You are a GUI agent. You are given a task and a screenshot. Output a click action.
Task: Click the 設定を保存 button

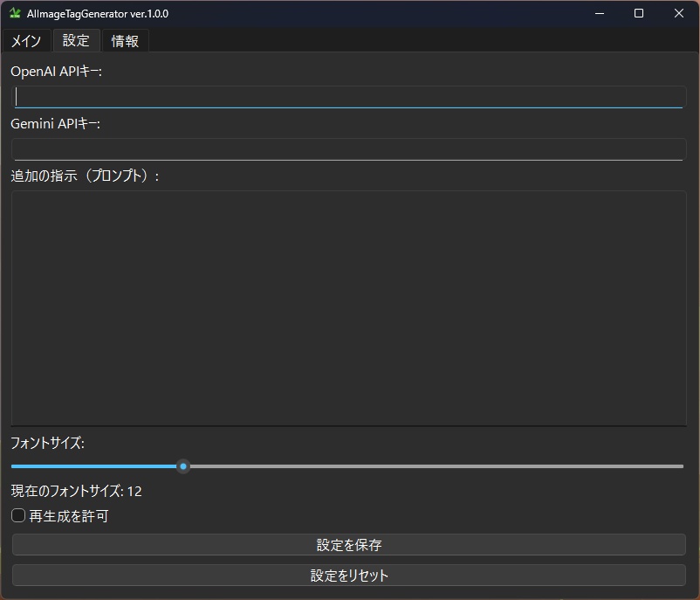[x=348, y=545]
